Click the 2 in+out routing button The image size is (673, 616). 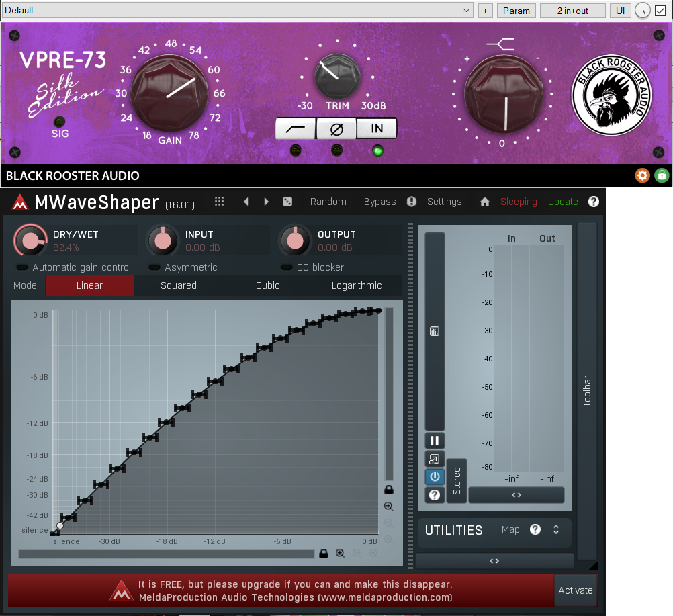572,11
